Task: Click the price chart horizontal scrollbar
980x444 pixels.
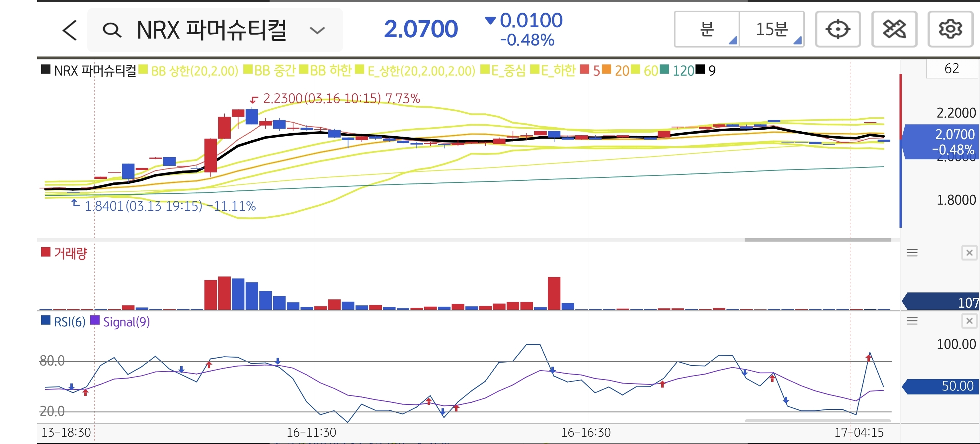Action: pos(818,240)
